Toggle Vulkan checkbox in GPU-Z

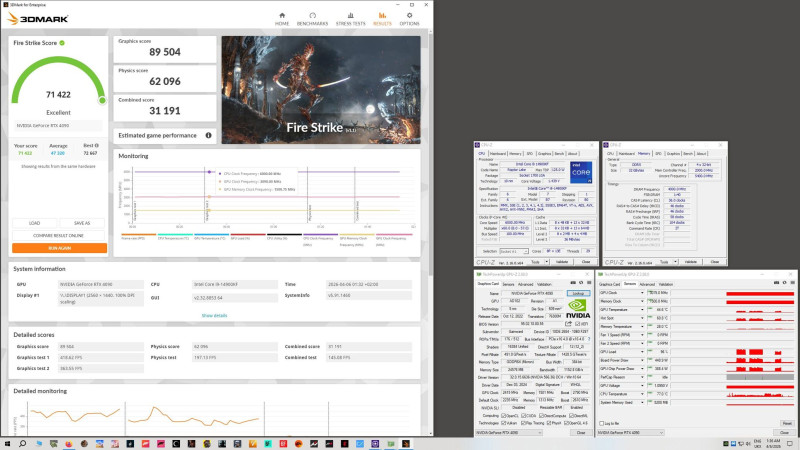[503, 423]
